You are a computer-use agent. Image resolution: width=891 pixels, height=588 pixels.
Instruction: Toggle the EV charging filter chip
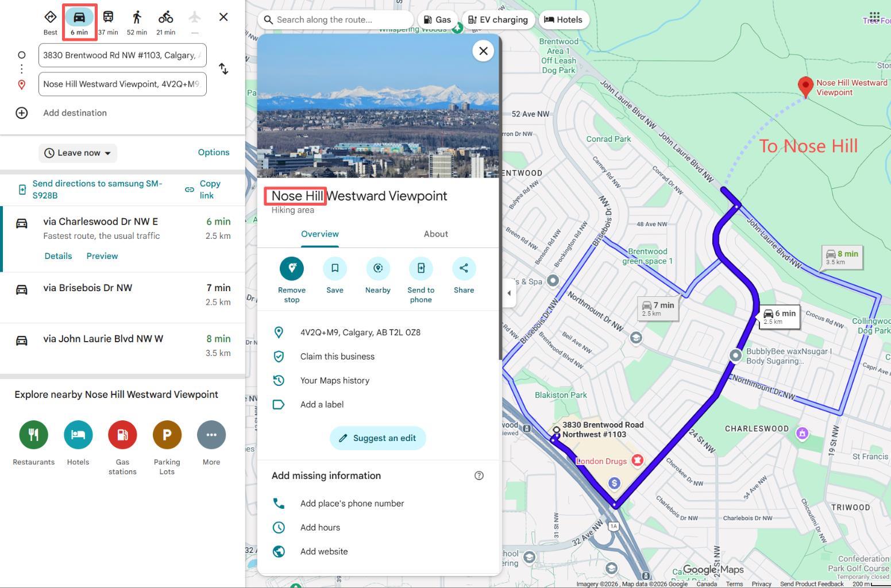[498, 20]
